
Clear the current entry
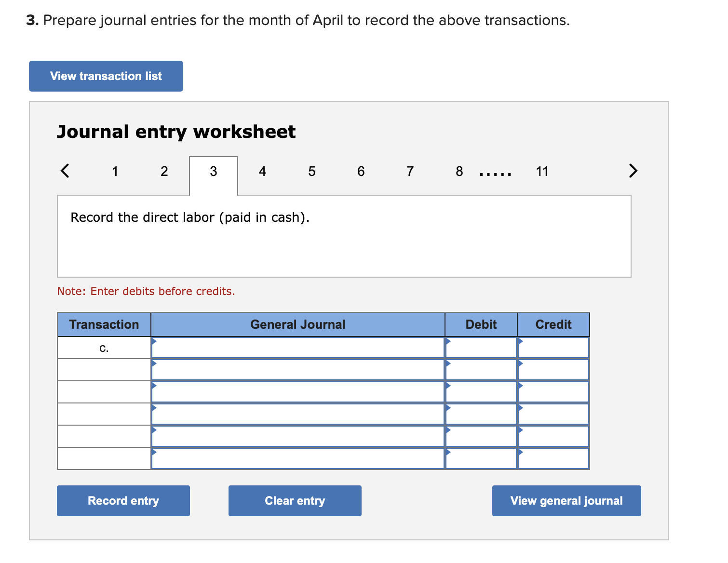(x=295, y=500)
